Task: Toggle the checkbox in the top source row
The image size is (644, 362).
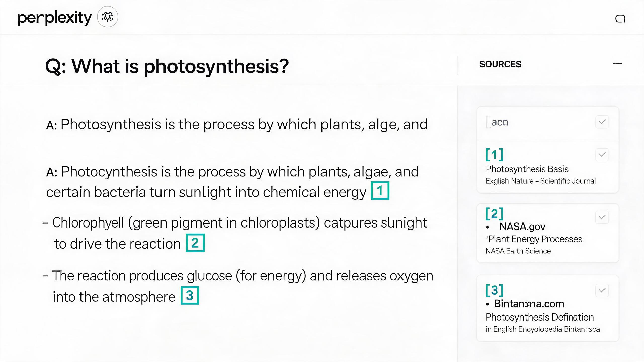Action: [602, 122]
